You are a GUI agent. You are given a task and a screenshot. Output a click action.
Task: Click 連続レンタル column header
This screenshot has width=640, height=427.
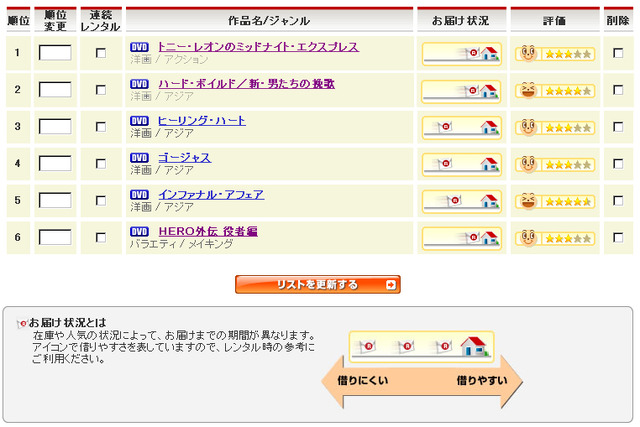pos(101,20)
